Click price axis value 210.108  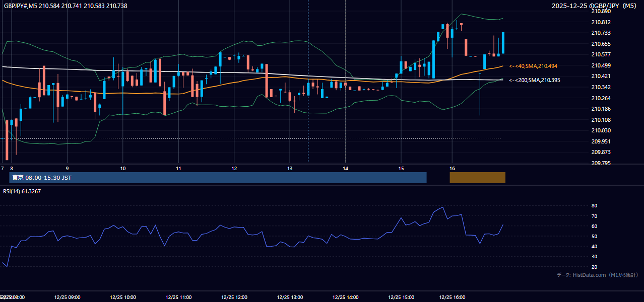tap(600, 120)
